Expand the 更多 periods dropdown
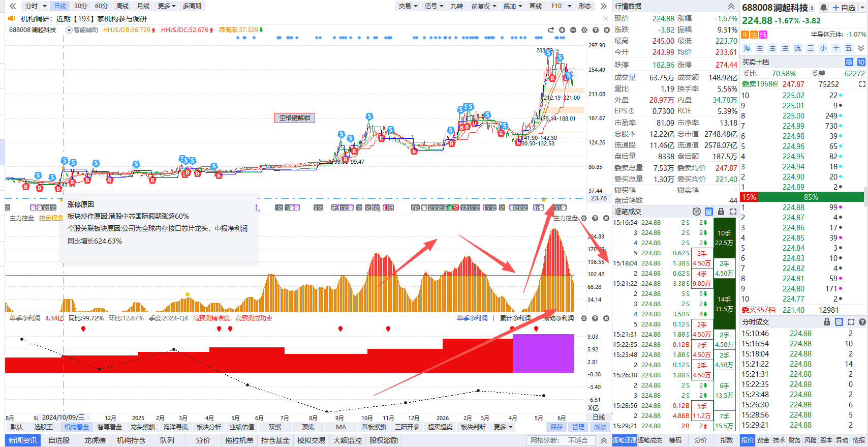This screenshot has height=447, width=868. pos(167,6)
